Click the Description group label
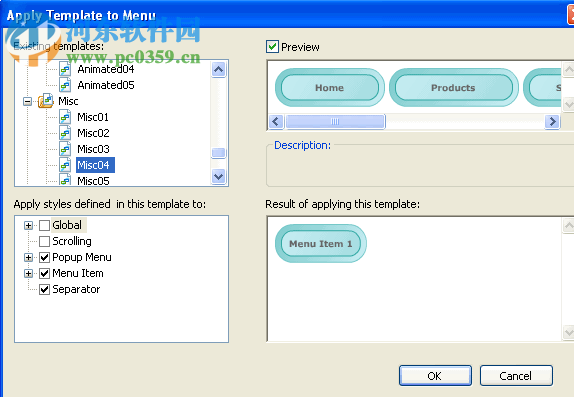The width and height of the screenshot is (574, 397). click(x=302, y=145)
